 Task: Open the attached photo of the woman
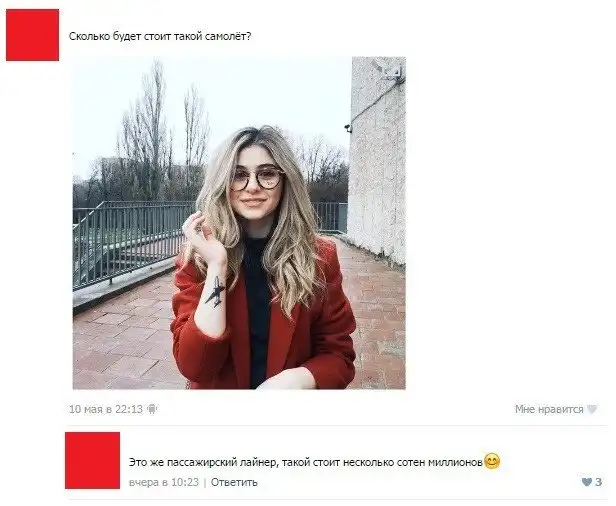pos(239,223)
